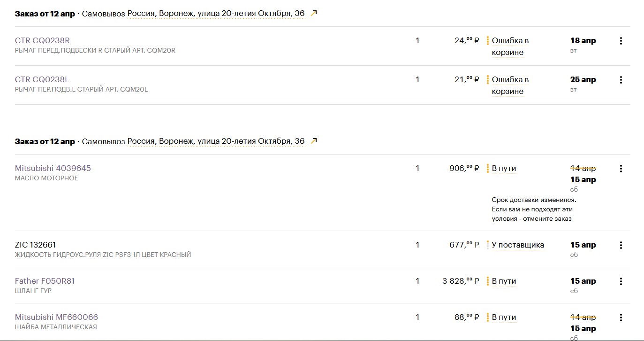The height and width of the screenshot is (341, 644).
Task: Click 'Ошибка в корзине' status for CQ0238R
Action: point(510,46)
